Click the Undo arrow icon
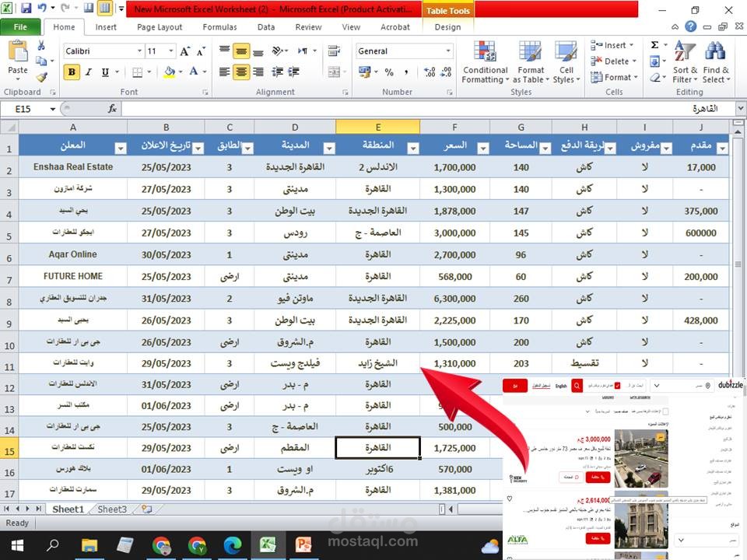The width and height of the screenshot is (747, 560). (42, 8)
